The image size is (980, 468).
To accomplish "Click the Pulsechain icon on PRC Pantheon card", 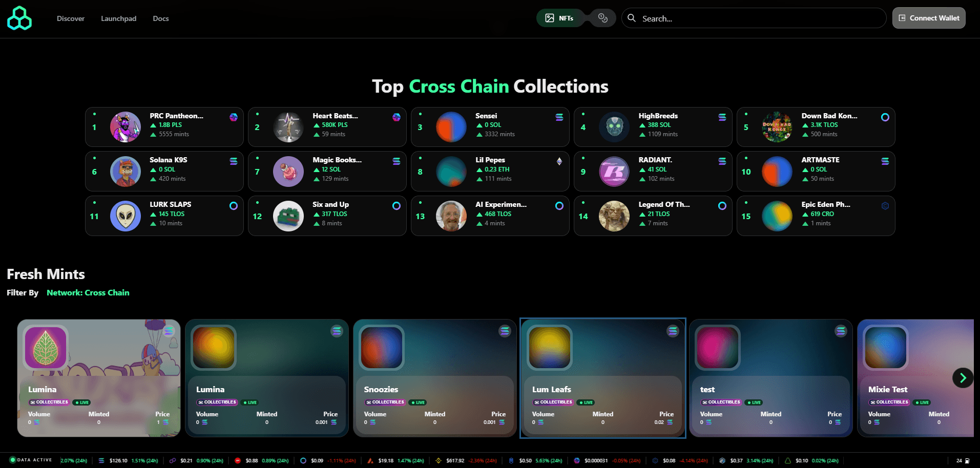I will click(234, 117).
